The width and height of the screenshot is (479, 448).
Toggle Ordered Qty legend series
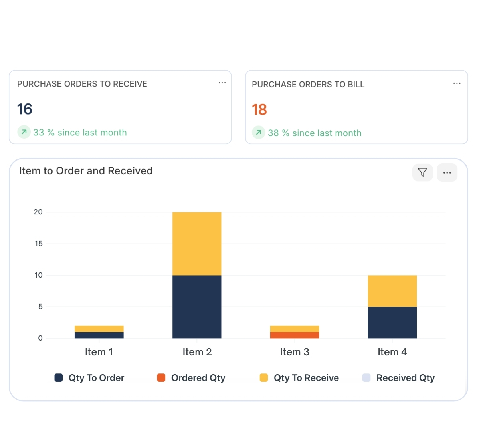point(198,378)
